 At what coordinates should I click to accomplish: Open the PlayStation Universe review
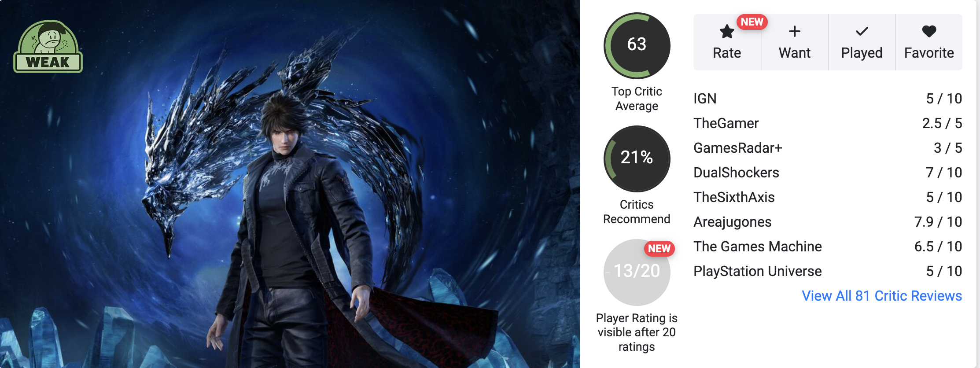tap(828, 271)
